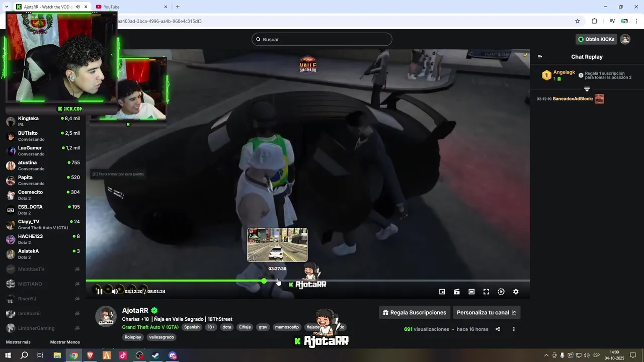Image resolution: width=644 pixels, height=362 pixels.
Task: Open the user profile avatar menu
Action: pyautogui.click(x=625, y=39)
